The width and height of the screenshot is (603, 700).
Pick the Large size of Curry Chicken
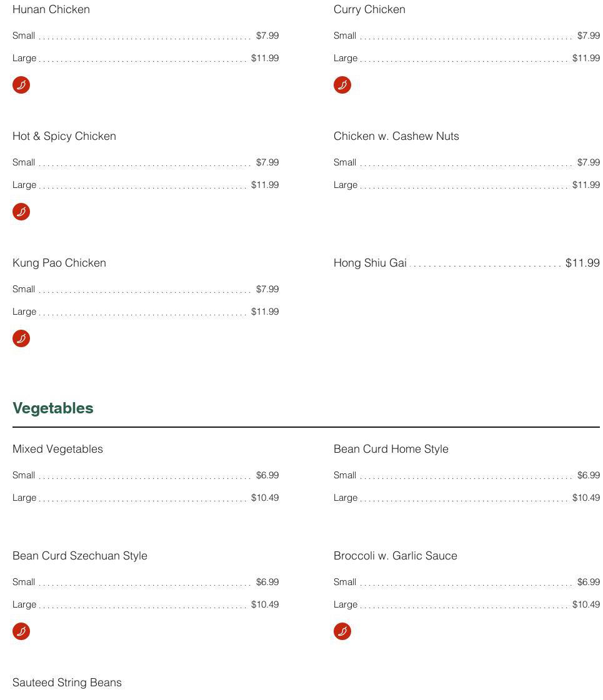point(346,58)
